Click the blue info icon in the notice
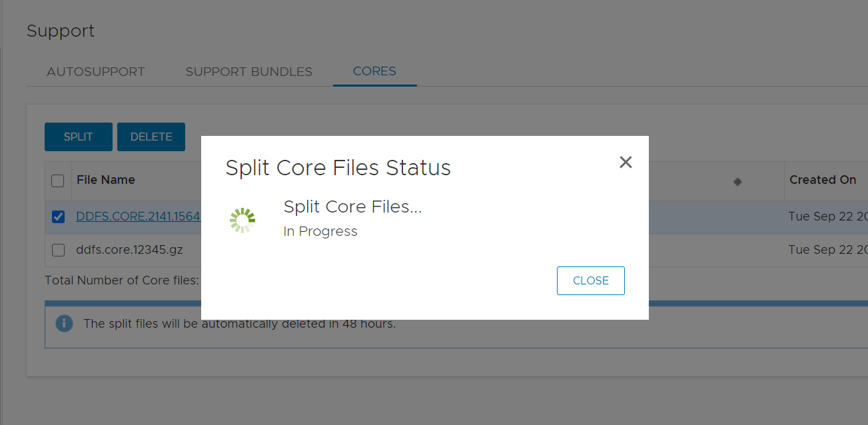Screen dimensions: 868x425 pos(64,324)
